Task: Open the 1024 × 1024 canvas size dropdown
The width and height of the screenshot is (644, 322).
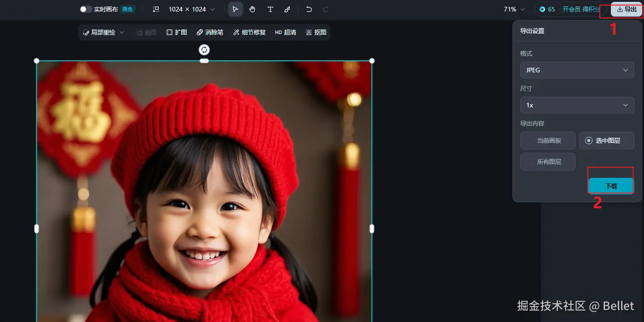Action: coord(191,9)
